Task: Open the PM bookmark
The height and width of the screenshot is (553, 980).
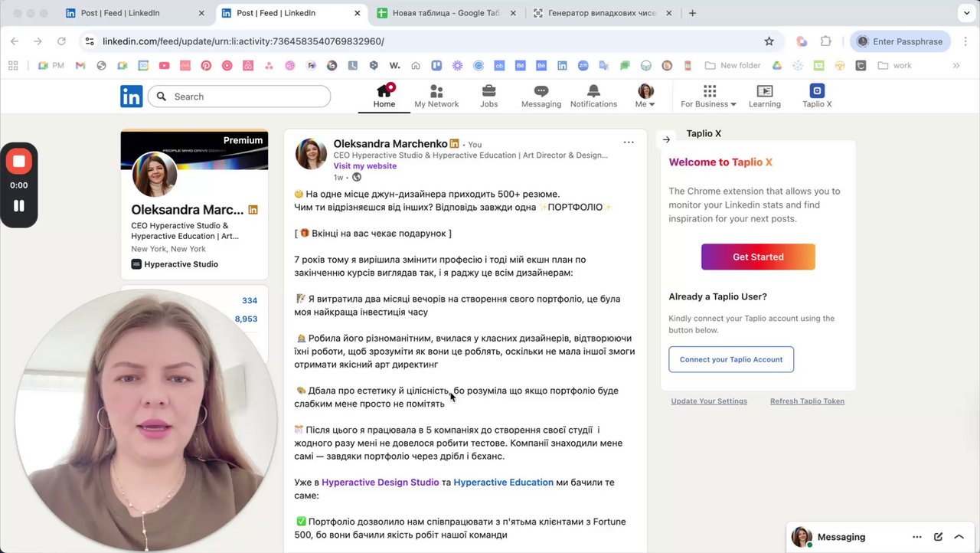Action: click(51, 66)
